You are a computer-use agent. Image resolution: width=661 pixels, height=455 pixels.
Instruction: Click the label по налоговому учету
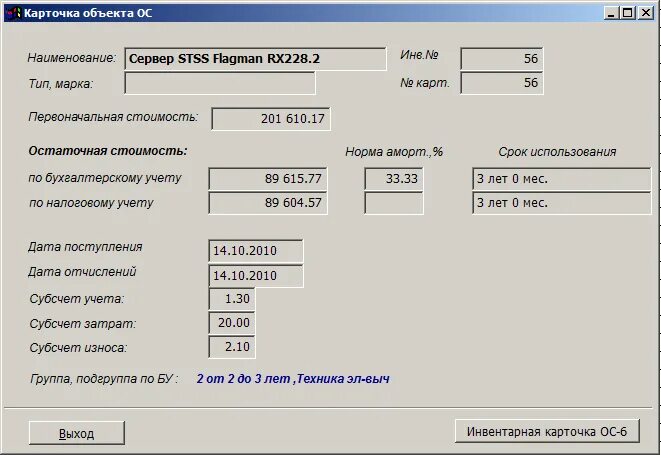(x=91, y=203)
